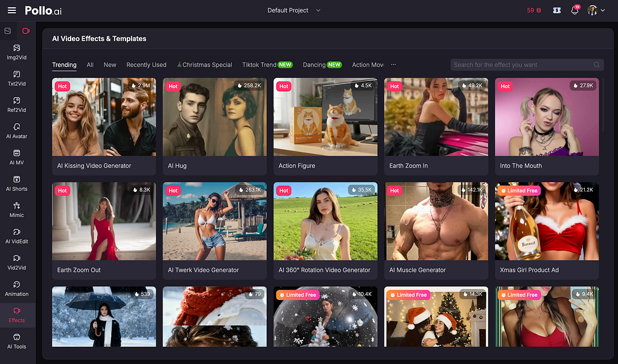The image size is (618, 364).
Task: Open the Animation tool
Action: tap(16, 289)
